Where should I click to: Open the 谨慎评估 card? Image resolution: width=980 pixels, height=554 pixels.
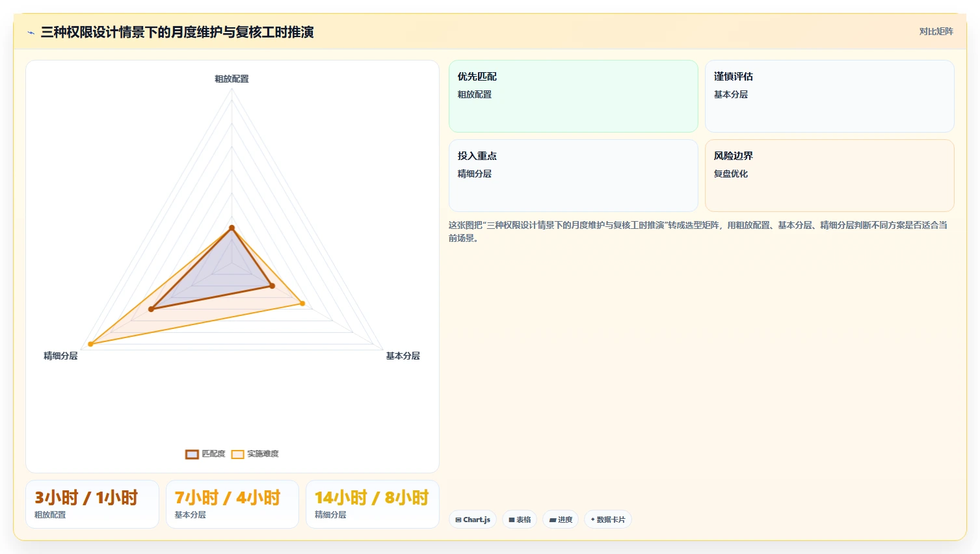tap(829, 96)
